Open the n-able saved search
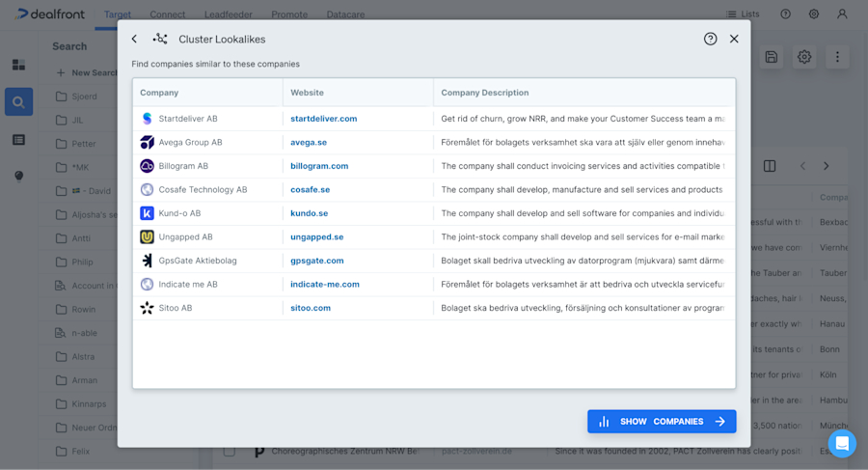Screen dimensions: 868x470 [76, 333]
